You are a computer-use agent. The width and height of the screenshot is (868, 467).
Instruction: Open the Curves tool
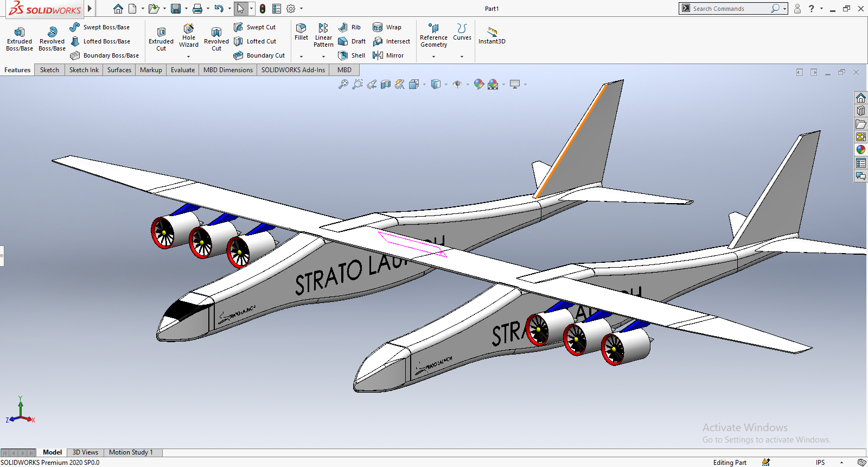pos(462,32)
